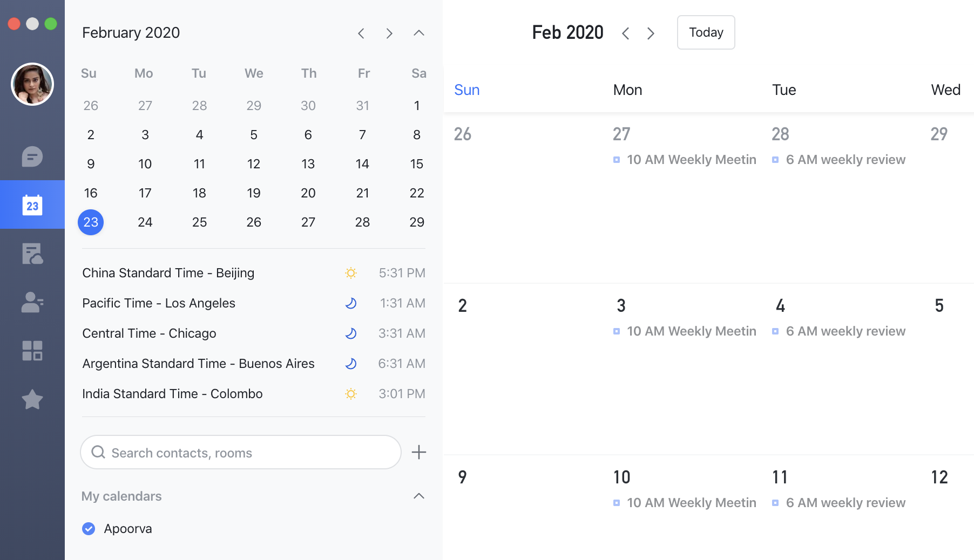Open 6 AM weekly review on February 11
Screen dimensions: 974x560
click(839, 503)
